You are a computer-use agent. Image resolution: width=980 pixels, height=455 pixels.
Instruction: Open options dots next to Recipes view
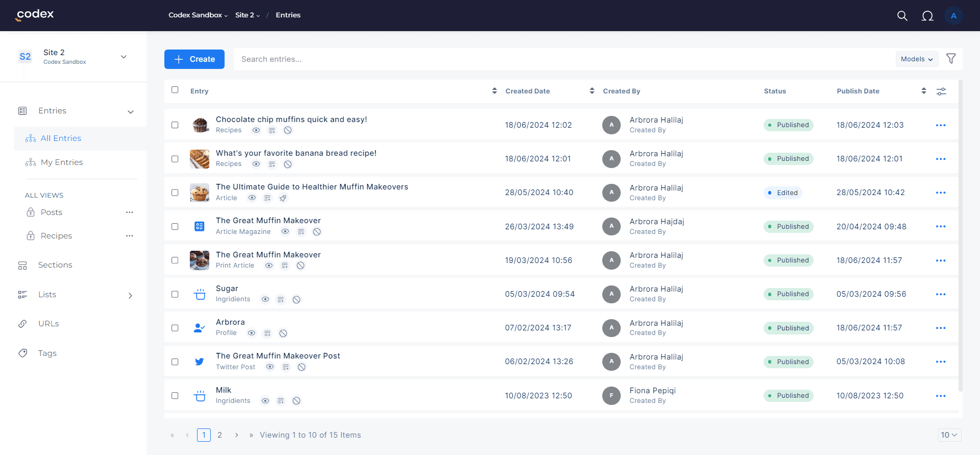click(x=130, y=236)
